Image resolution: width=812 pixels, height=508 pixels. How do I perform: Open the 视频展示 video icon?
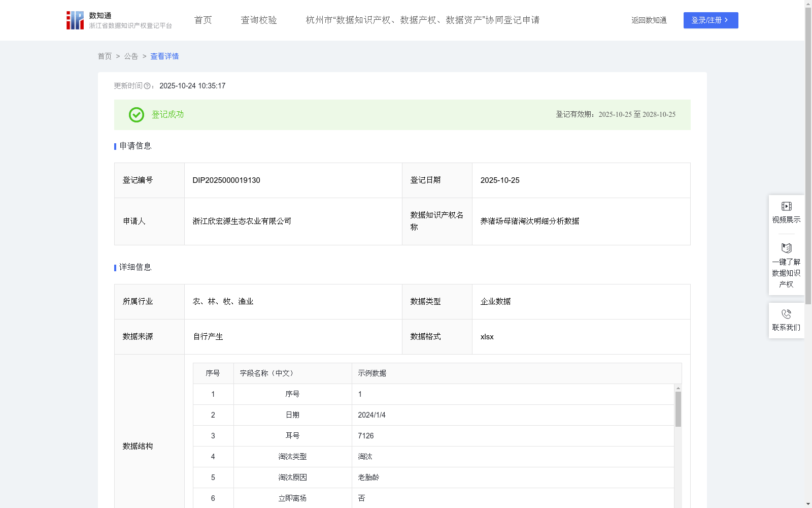tap(786, 206)
